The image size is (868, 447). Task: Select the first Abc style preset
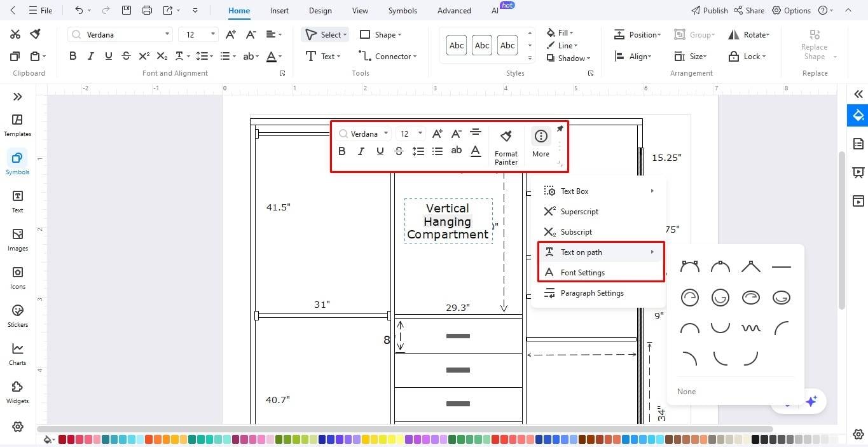(x=457, y=45)
